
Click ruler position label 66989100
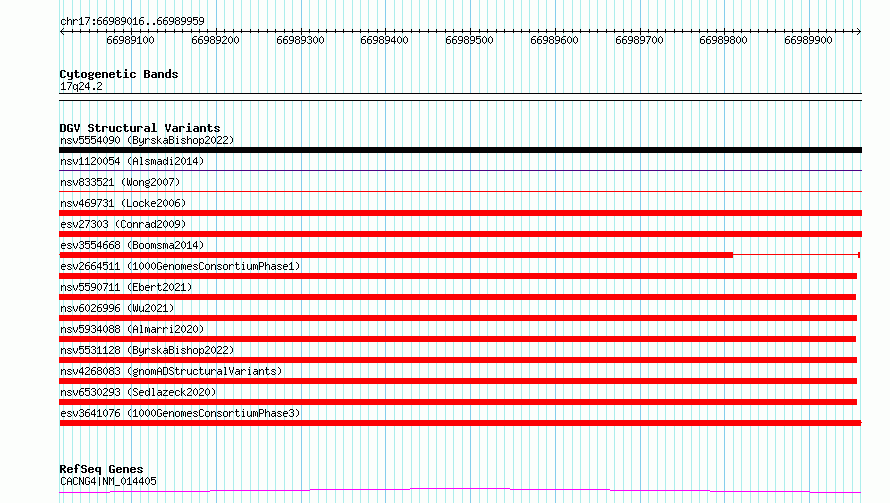coord(130,40)
